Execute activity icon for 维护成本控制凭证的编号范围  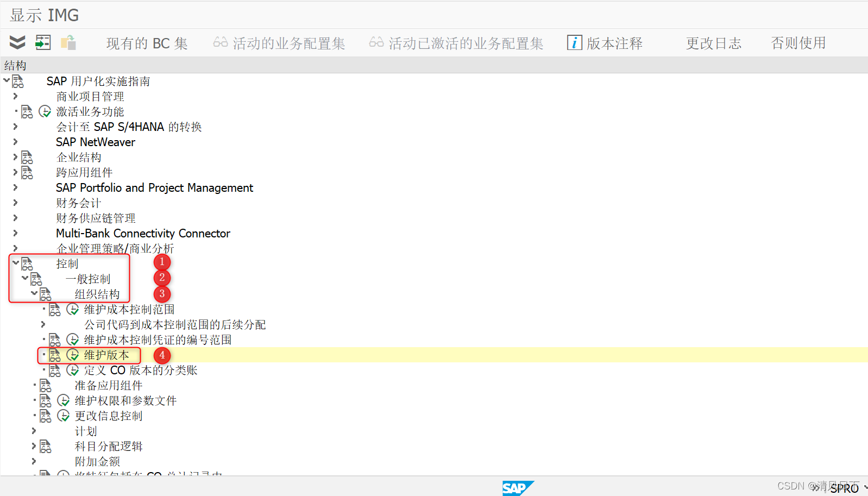pyautogui.click(x=73, y=340)
